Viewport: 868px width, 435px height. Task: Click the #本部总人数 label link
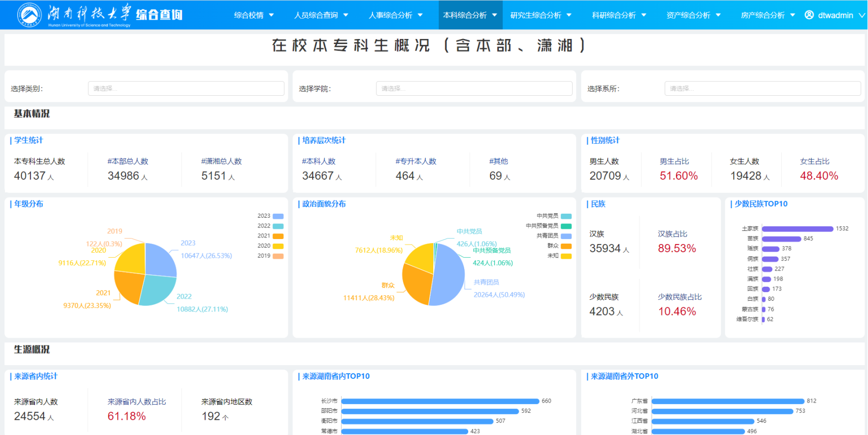[x=128, y=162]
